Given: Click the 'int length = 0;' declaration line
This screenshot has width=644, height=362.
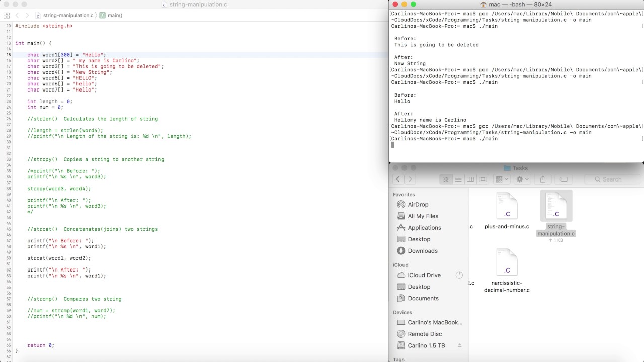Looking at the screenshot, I should (x=50, y=102).
